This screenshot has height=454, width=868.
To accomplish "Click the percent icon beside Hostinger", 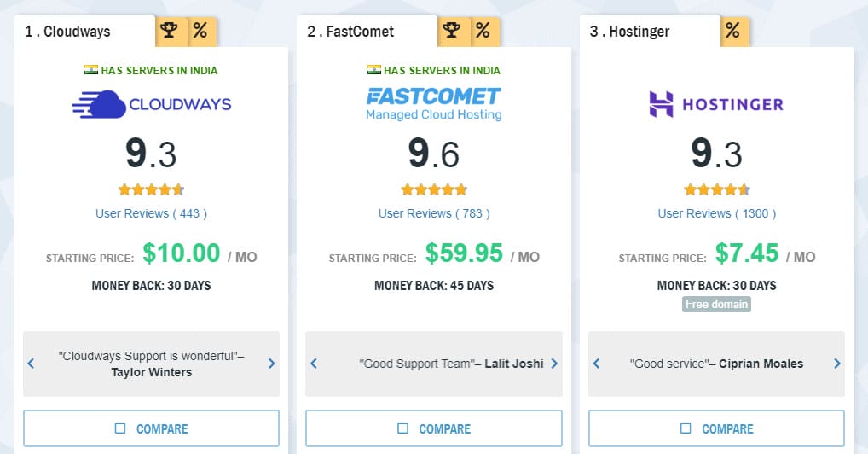I will tap(732, 32).
